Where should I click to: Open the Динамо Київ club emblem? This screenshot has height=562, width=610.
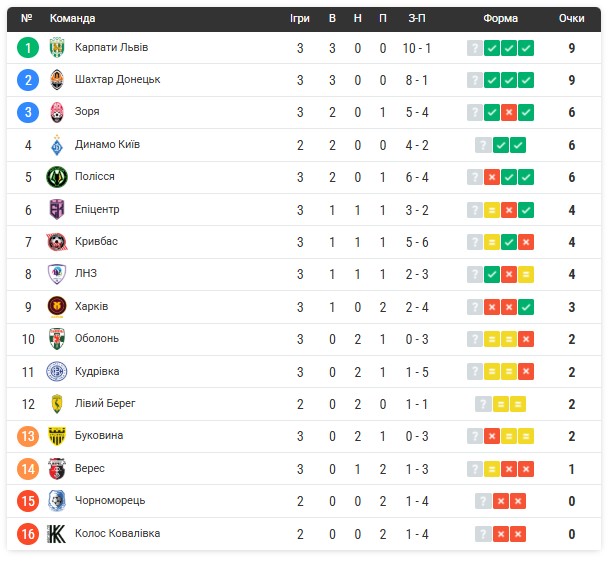(57, 145)
